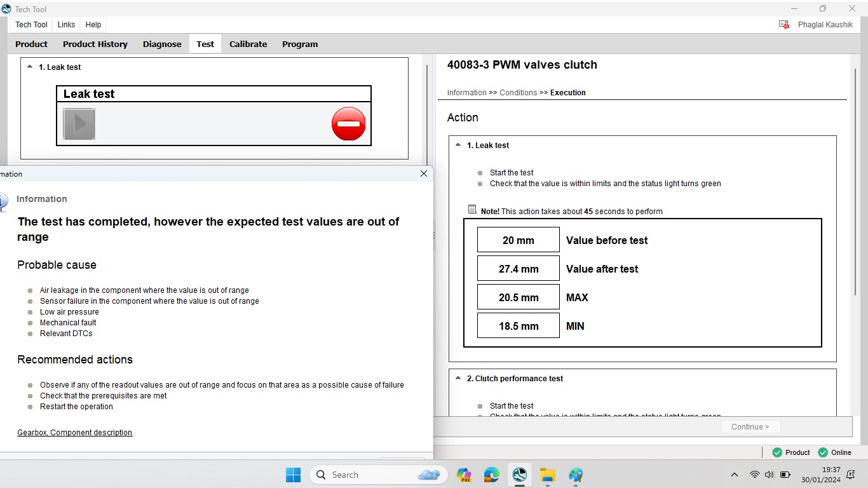Click the Tech Tool taskbar icon
The width and height of the screenshot is (868, 488).
pyautogui.click(x=520, y=475)
